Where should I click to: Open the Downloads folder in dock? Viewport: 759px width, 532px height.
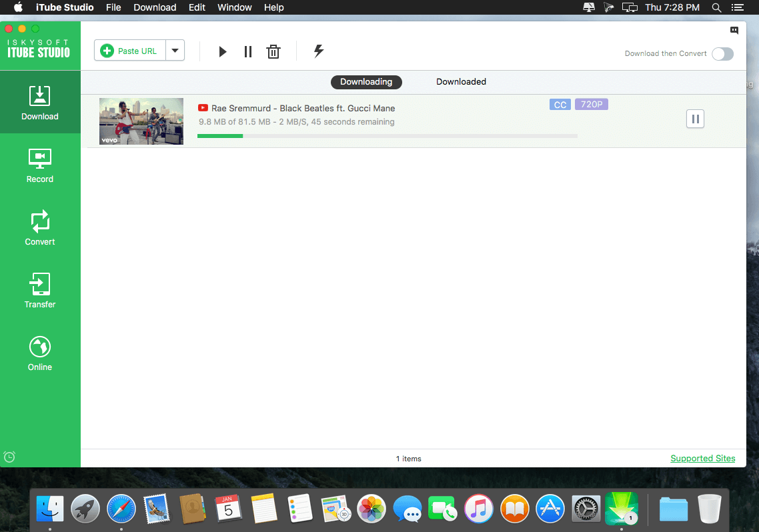[674, 509]
